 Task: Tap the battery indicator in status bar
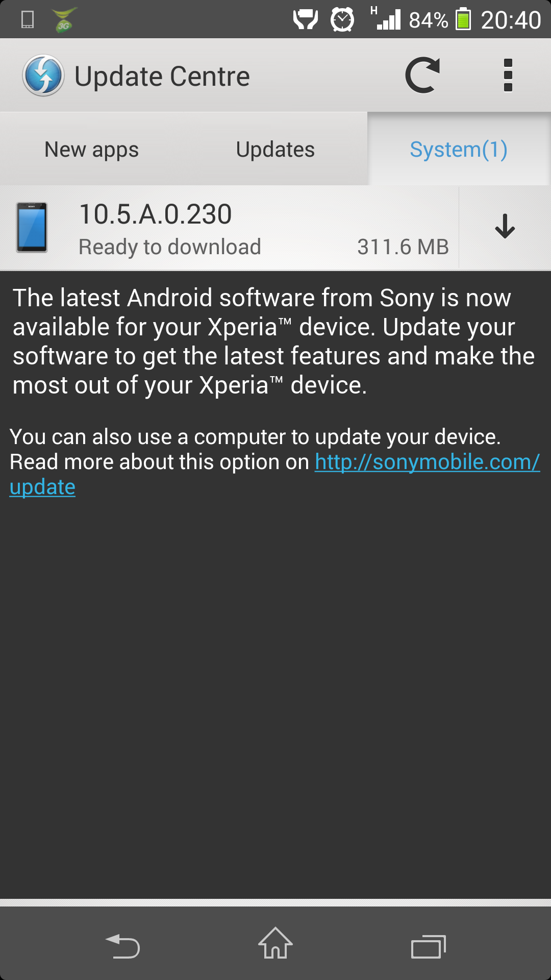click(x=463, y=19)
